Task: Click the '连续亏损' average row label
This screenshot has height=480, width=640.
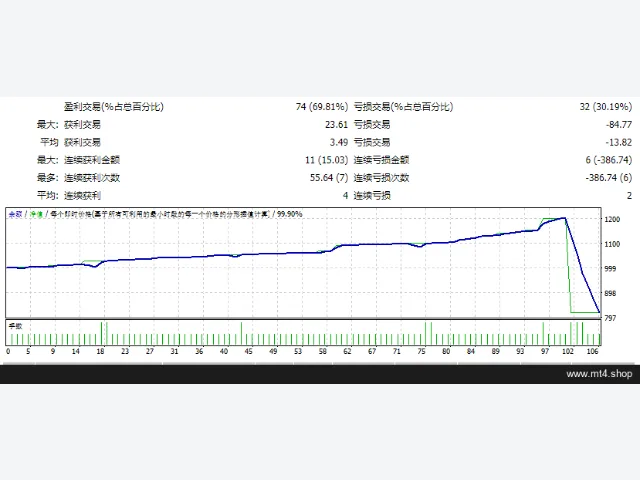Action: 372,196
